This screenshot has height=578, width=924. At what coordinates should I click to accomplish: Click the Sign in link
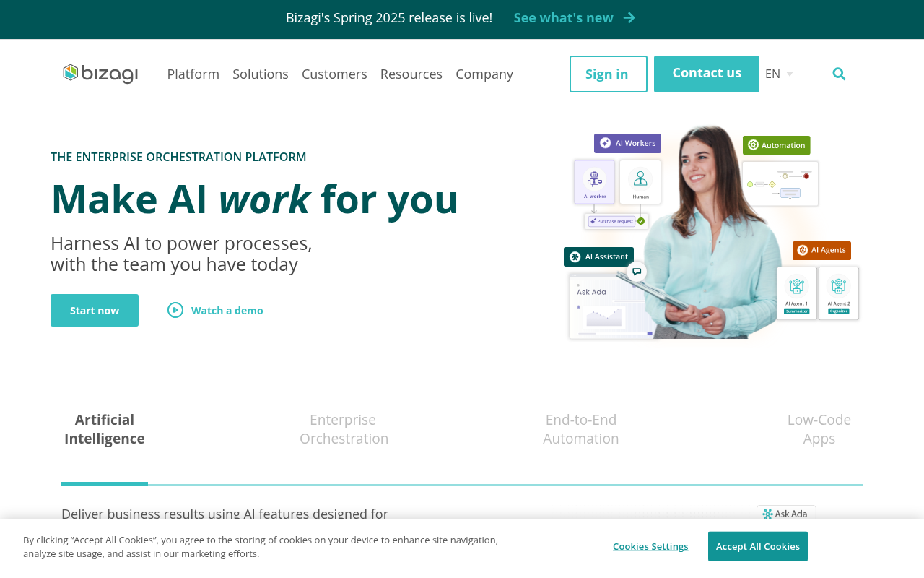pyautogui.click(x=608, y=73)
